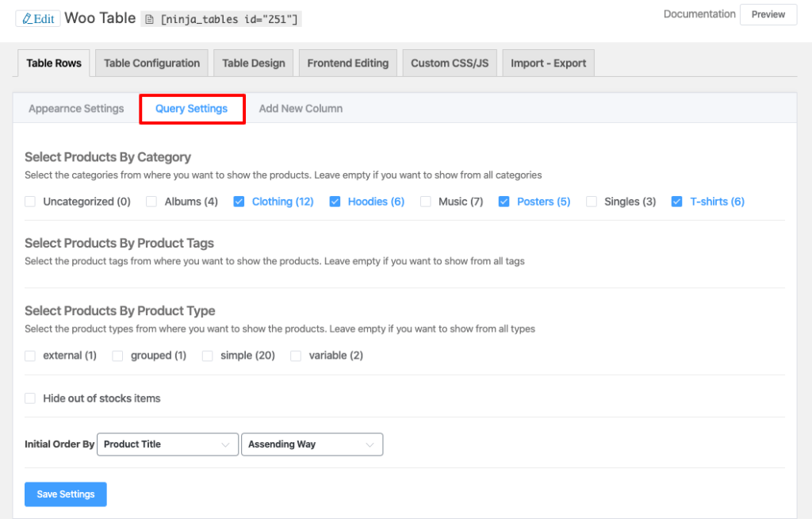
Task: Click the shortcode document icon
Action: coord(149,19)
